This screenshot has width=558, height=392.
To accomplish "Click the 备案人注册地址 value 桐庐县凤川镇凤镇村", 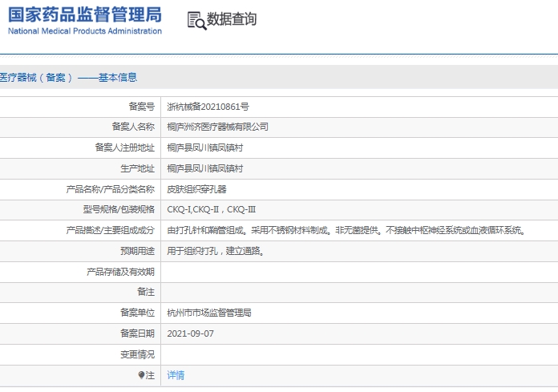I will tap(205, 148).
